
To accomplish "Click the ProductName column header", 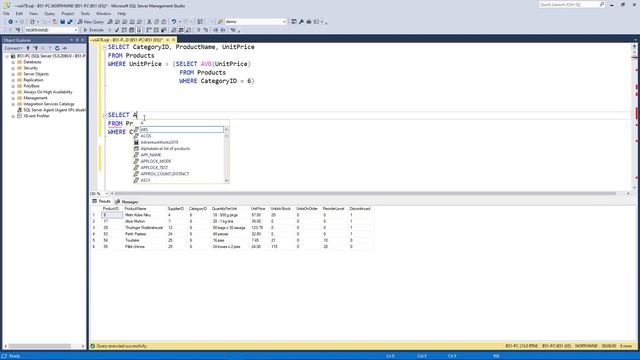I will pyautogui.click(x=135, y=209).
